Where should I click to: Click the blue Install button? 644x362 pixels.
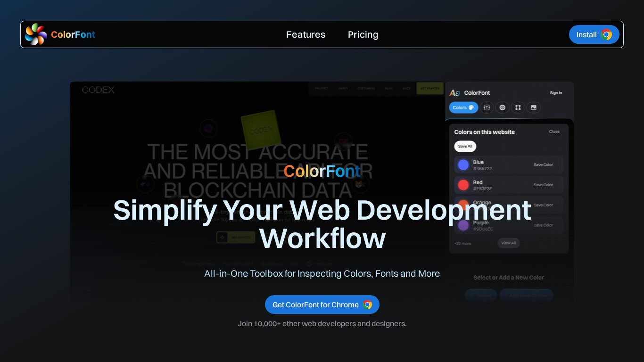pyautogui.click(x=594, y=34)
